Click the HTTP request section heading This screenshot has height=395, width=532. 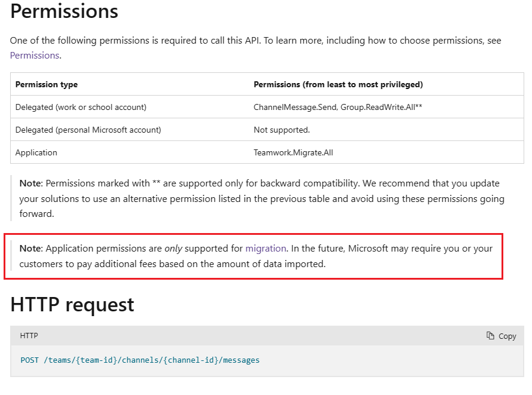tap(71, 305)
